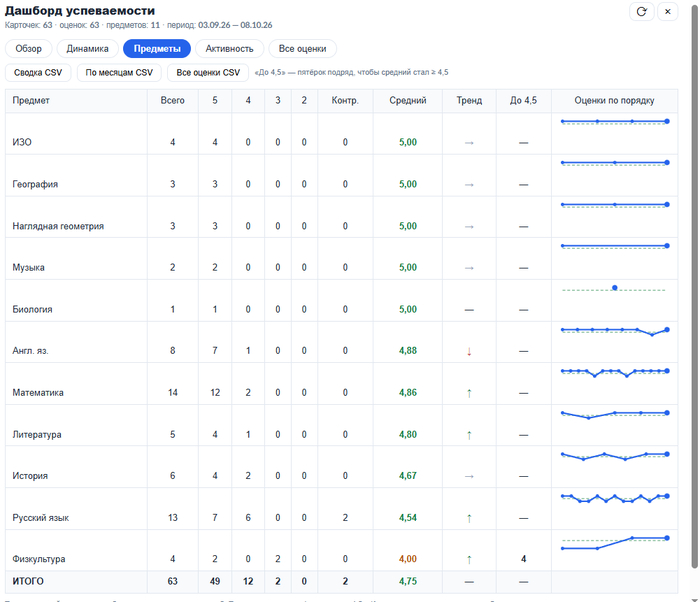The image size is (700, 602).
Task: Go to the Активность tab
Action: 229,49
